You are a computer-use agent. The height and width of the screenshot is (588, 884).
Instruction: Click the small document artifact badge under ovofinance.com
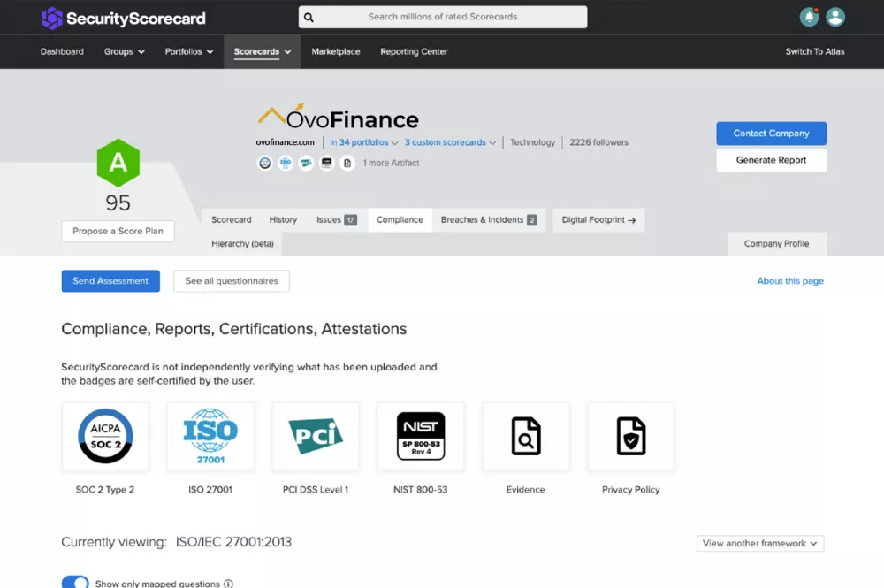pyautogui.click(x=347, y=163)
